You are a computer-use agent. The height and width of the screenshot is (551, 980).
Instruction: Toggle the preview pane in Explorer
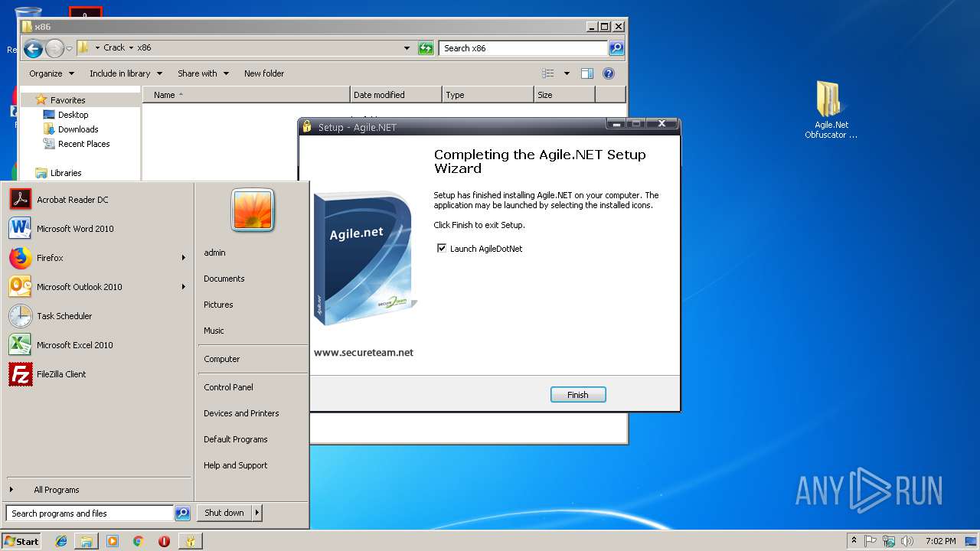(587, 73)
